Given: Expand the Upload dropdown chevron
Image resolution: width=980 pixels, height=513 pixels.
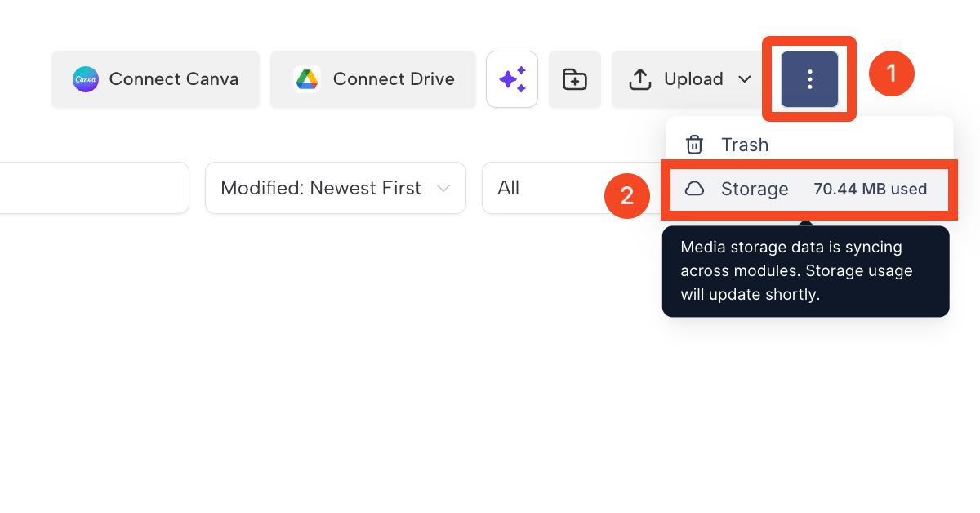Looking at the screenshot, I should (744, 79).
